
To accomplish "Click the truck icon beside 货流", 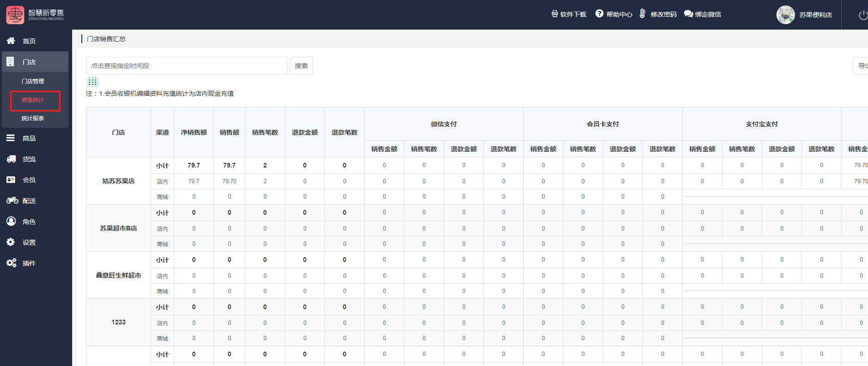I will click(11, 159).
